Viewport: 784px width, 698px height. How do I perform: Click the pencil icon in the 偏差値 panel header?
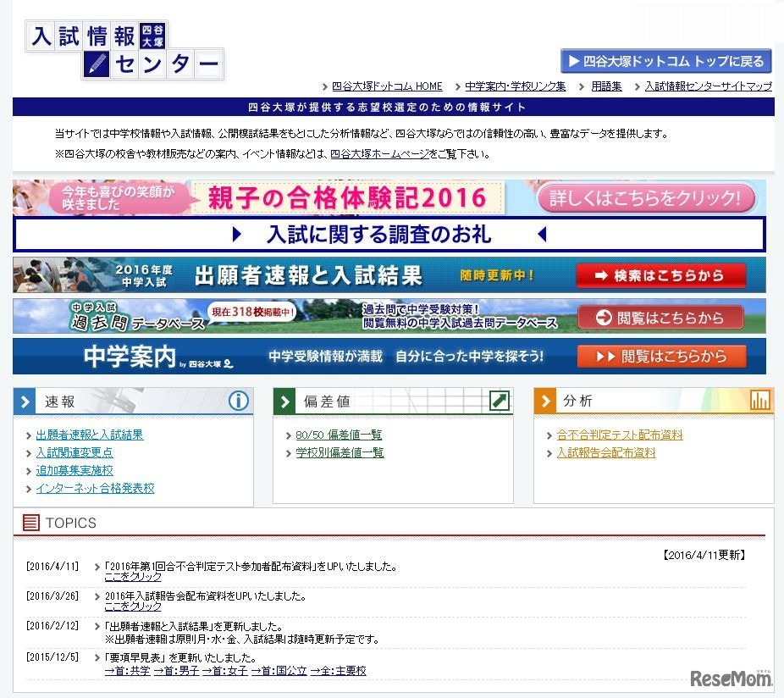click(x=500, y=400)
